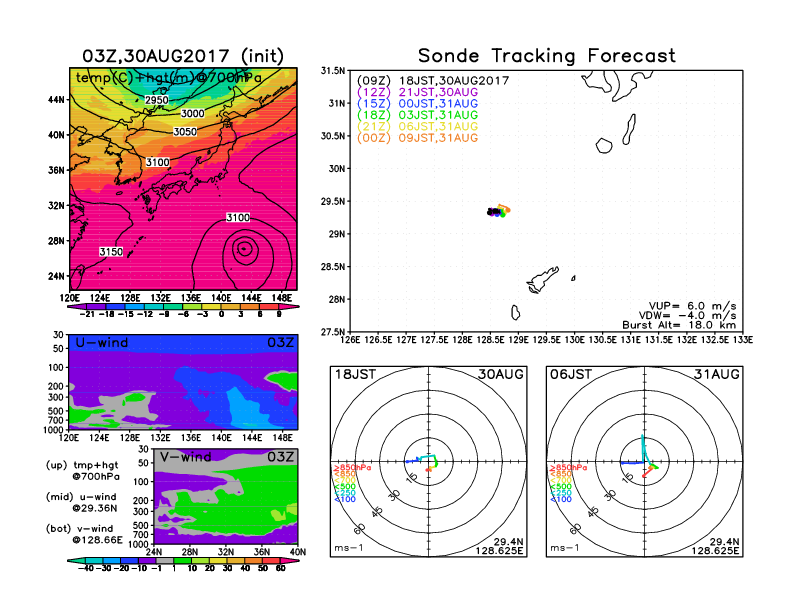The height and width of the screenshot is (612, 792).
Task: Click '<100' in the 06JST hodograph legend
Action: point(561,499)
